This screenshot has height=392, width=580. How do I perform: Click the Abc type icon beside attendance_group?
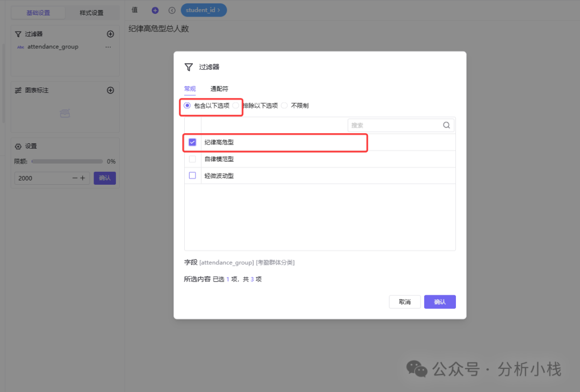(x=21, y=47)
